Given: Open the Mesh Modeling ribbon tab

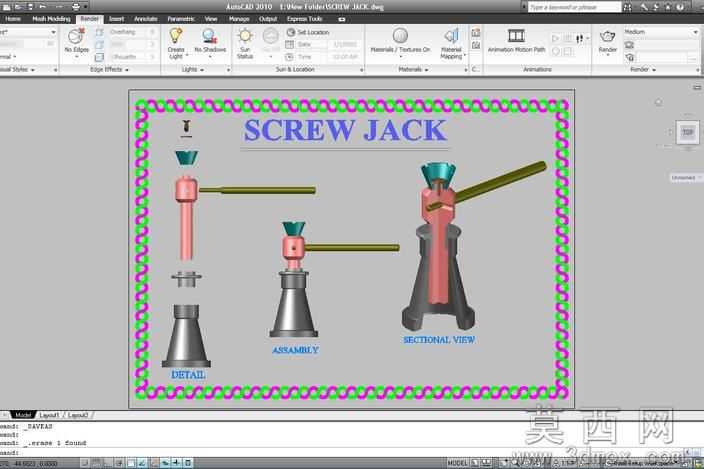Looking at the screenshot, I should (51, 19).
